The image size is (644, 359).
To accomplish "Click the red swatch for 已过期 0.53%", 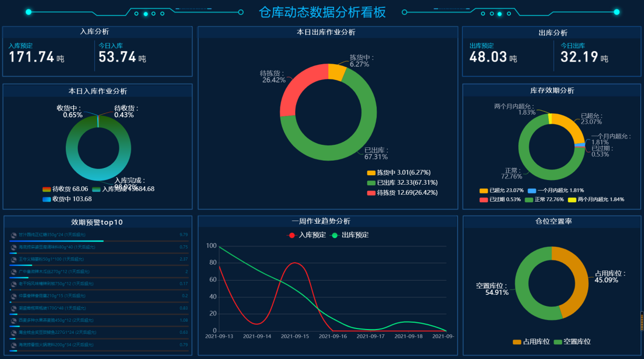I will click(x=484, y=200).
